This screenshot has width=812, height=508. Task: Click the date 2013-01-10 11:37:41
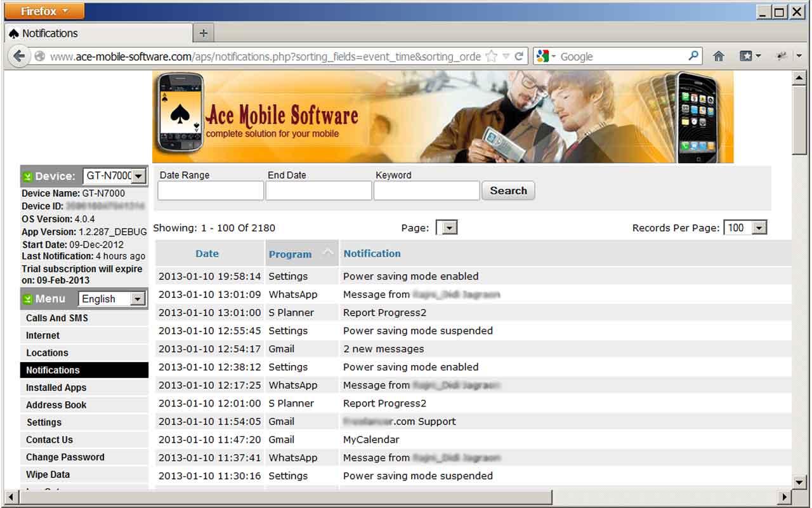point(209,457)
